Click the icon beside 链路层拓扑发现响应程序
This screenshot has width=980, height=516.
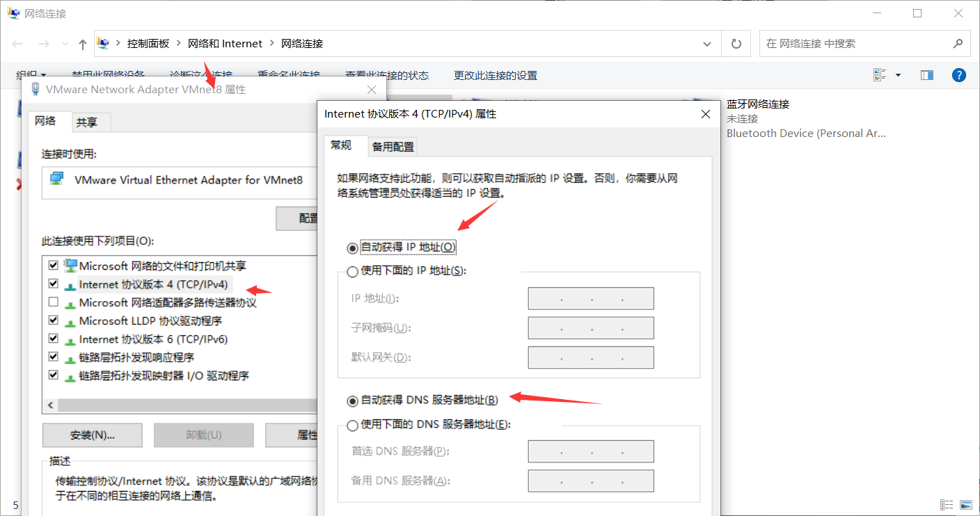click(70, 358)
